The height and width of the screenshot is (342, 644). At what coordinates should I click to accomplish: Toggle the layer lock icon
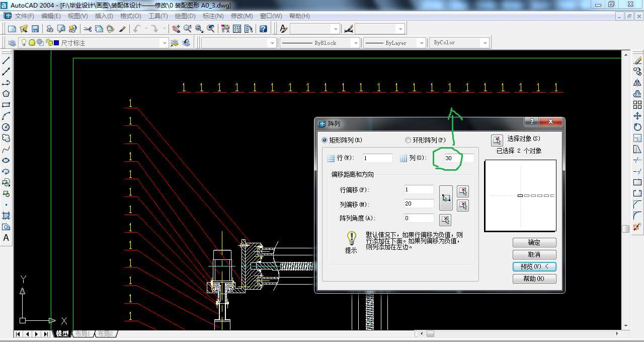[x=49, y=43]
